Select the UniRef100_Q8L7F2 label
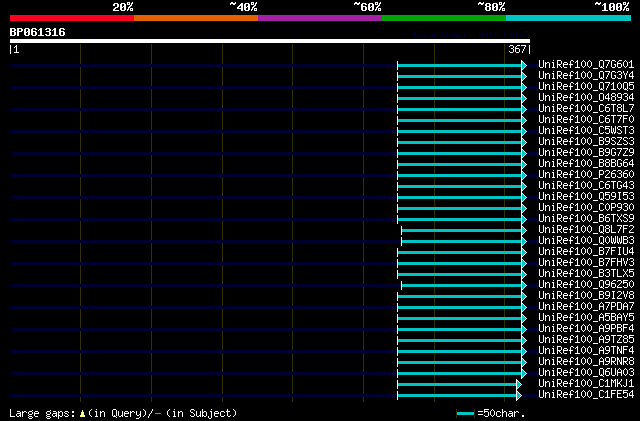Screen dimensions: 640x421 pos(586,229)
